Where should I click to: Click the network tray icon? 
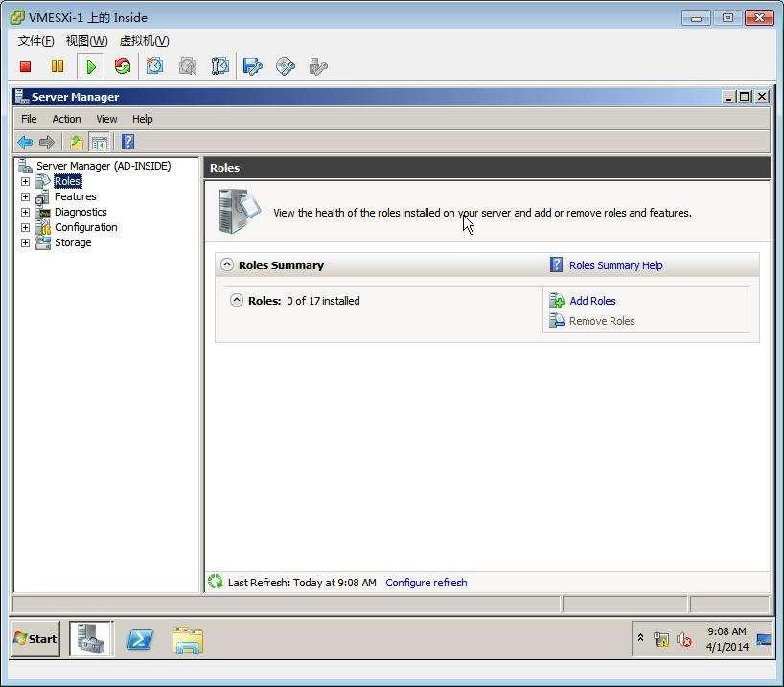tap(661, 639)
